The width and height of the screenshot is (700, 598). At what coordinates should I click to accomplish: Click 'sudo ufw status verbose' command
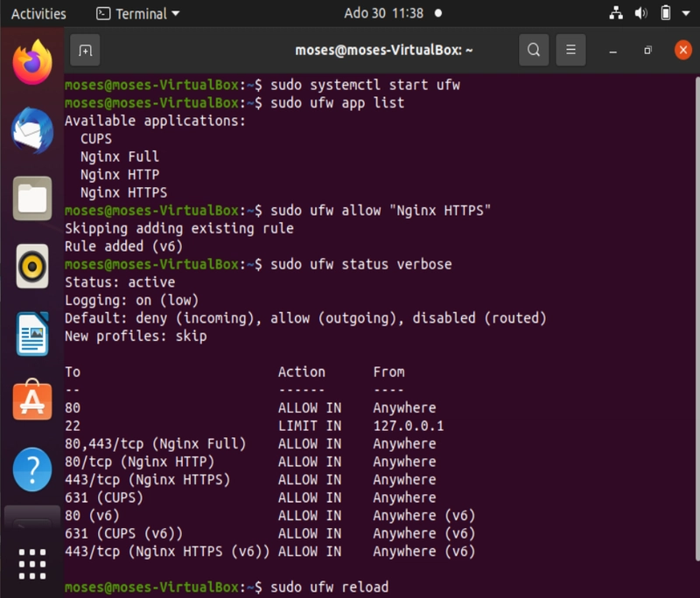(x=361, y=264)
